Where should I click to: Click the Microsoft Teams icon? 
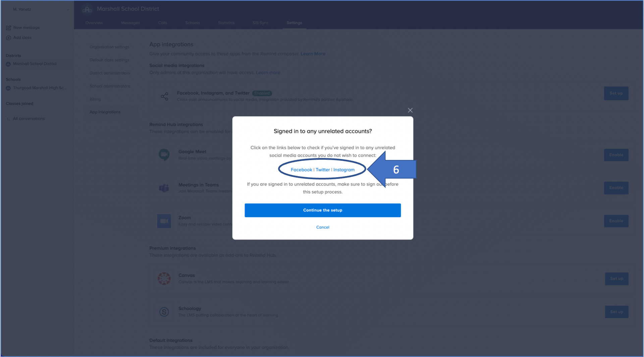164,188
